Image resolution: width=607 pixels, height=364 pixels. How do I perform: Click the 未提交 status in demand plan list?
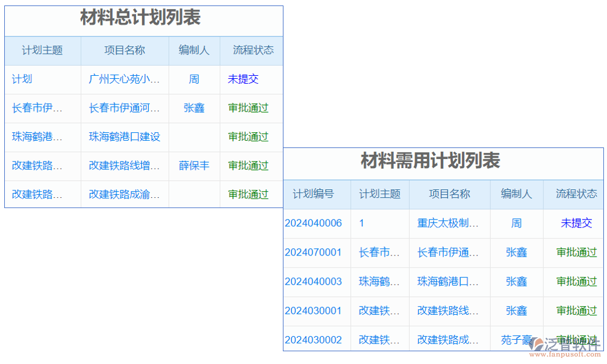coord(575,223)
